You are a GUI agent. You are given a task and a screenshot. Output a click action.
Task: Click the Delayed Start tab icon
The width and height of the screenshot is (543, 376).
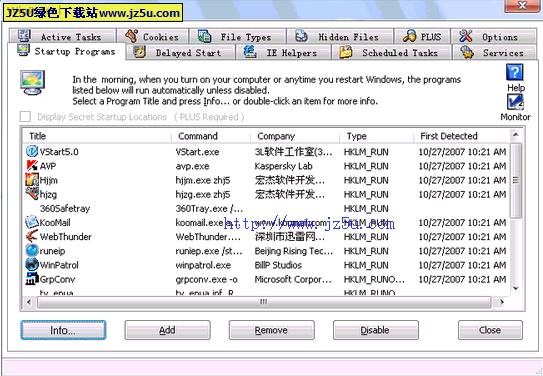click(x=139, y=52)
